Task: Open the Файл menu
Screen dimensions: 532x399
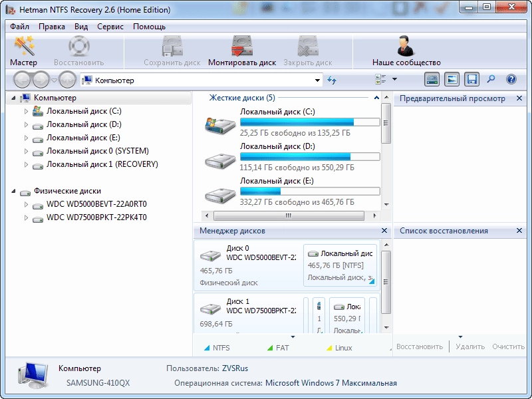Action: 19,27
